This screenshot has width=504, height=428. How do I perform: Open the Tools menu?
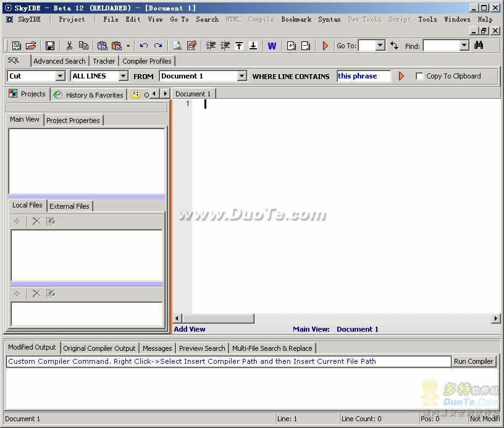coord(427,19)
